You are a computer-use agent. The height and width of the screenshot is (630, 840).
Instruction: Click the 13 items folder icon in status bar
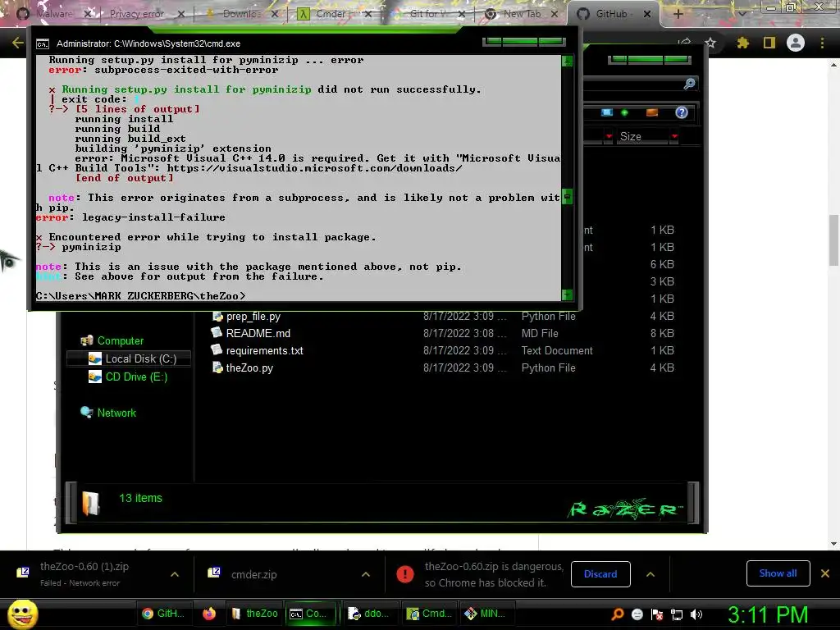click(x=90, y=503)
